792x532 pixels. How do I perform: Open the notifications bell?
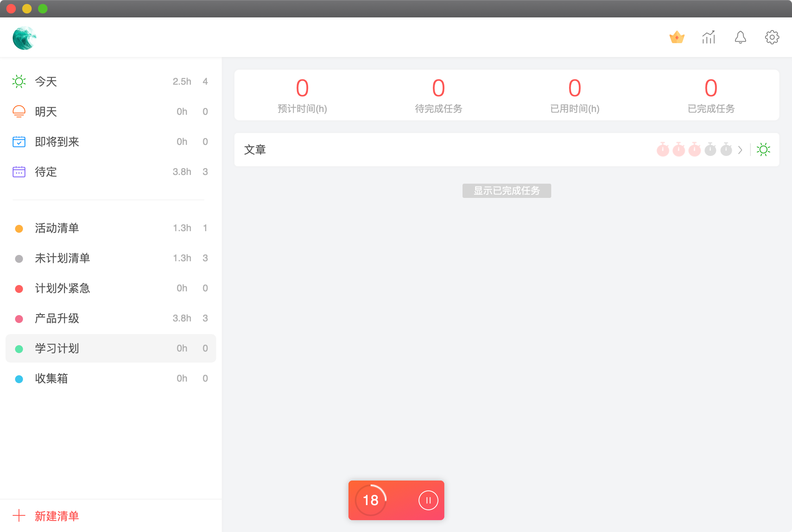(740, 37)
